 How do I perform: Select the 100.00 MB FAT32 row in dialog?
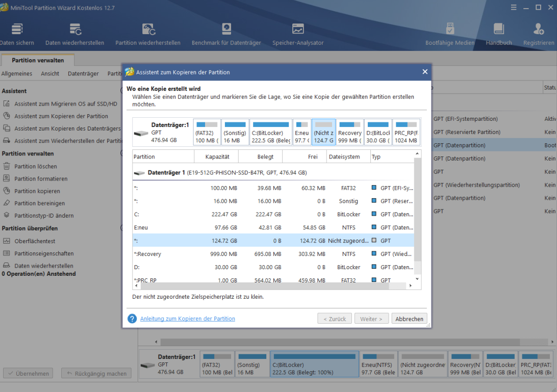coord(273,188)
